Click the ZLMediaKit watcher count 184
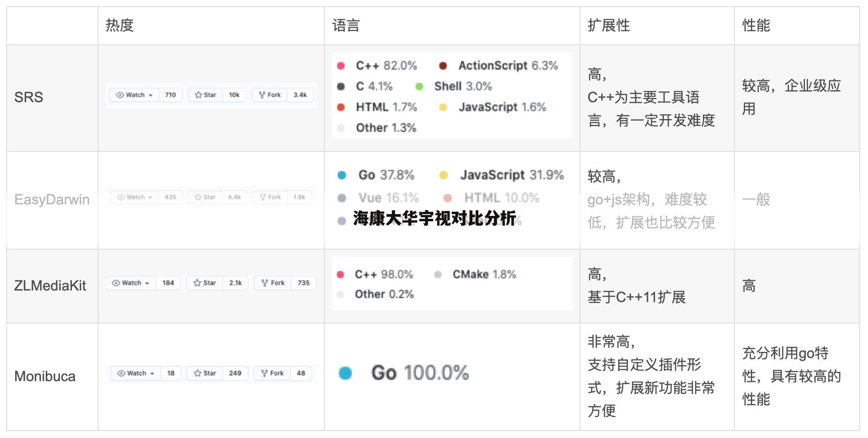The height and width of the screenshot is (438, 868). click(168, 283)
